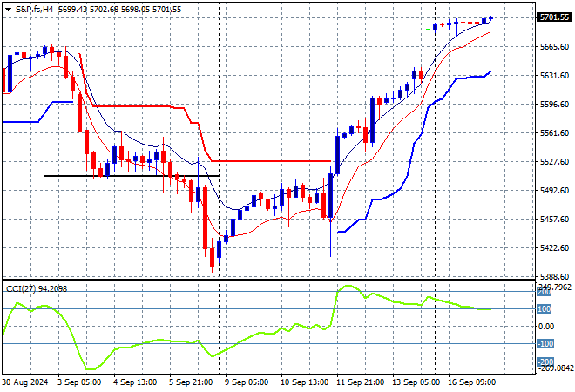The image size is (575, 392).
Task: Select the flat red resistance line near 5527
Action: click(x=271, y=161)
